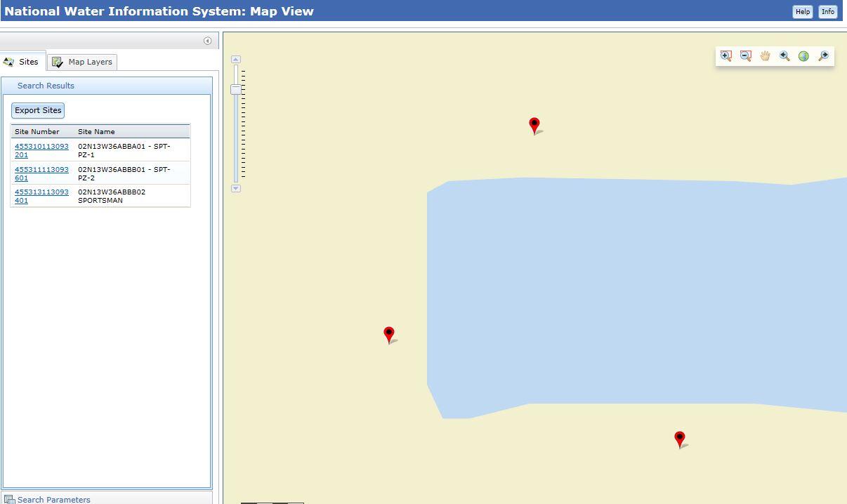Select site name 02N13W36ABBB01 - SPT-PZ-2
Screen dimensions: 847x504
(x=124, y=173)
